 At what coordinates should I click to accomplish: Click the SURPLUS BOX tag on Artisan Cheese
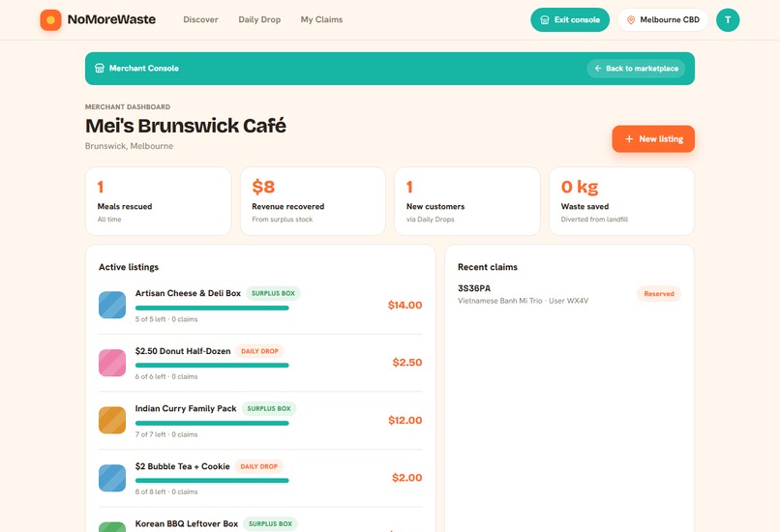tap(273, 293)
